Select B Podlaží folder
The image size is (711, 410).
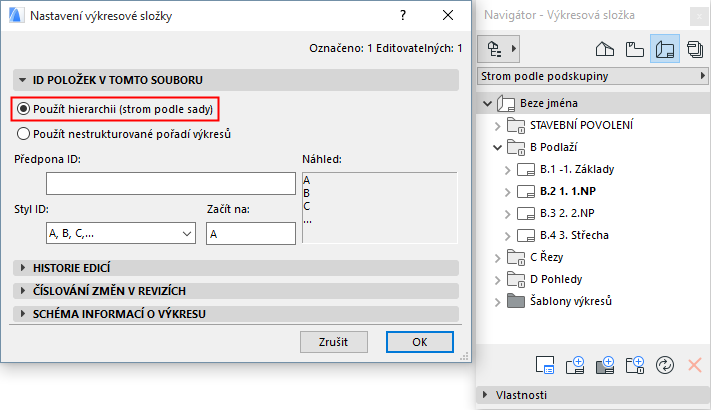coord(554,147)
